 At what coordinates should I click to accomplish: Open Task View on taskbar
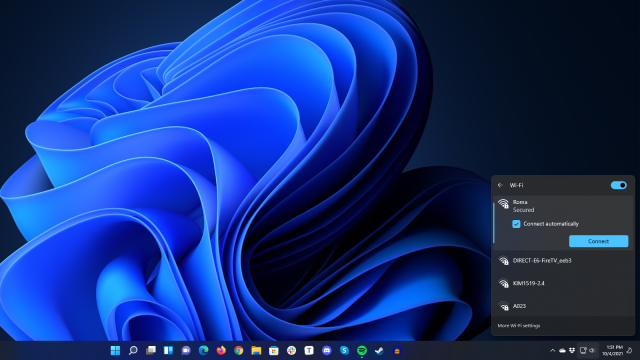point(151,350)
